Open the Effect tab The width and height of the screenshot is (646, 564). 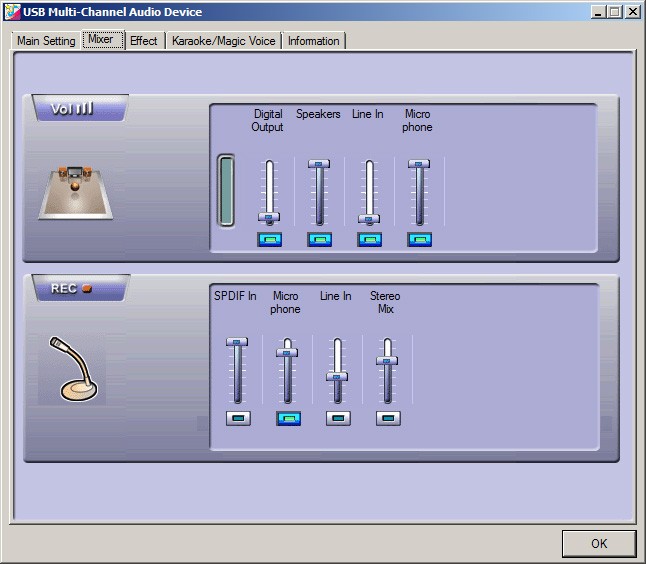(143, 41)
